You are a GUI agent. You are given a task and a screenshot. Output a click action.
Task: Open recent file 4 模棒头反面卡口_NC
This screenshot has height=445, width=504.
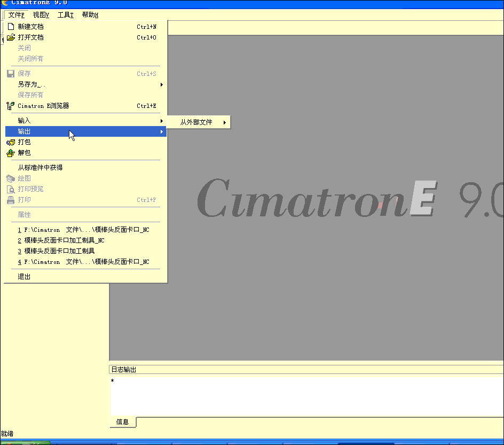[86, 262]
